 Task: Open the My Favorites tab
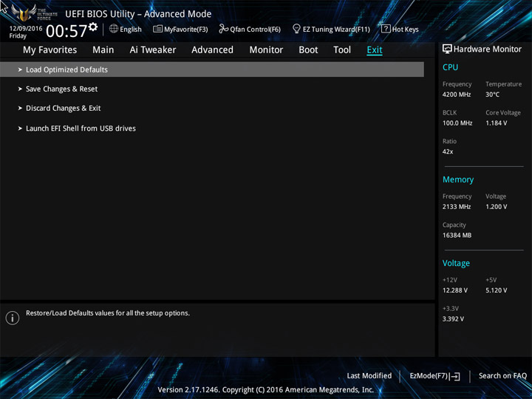(x=50, y=50)
